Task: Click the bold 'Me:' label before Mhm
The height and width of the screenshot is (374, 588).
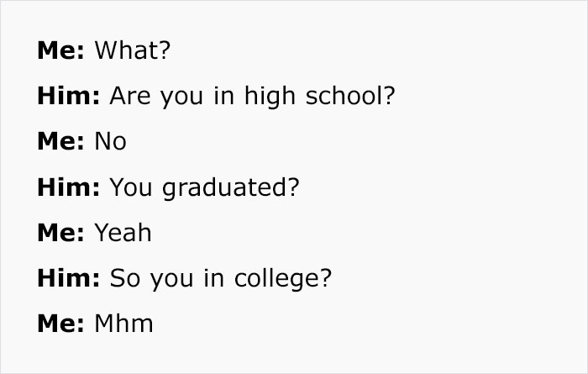Action: click(60, 324)
